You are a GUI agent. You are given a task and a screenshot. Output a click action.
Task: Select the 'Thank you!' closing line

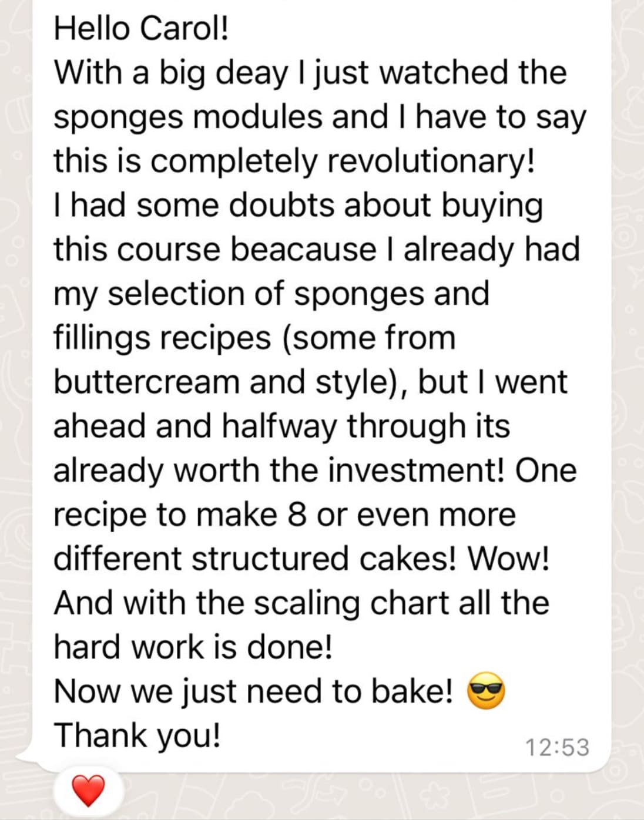point(137,735)
